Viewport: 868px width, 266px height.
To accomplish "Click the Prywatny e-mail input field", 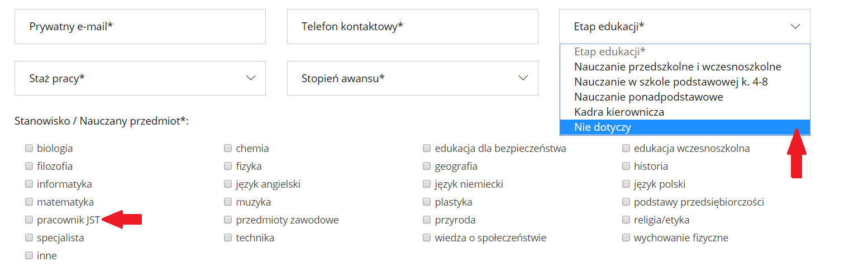I will pyautogui.click(x=140, y=26).
